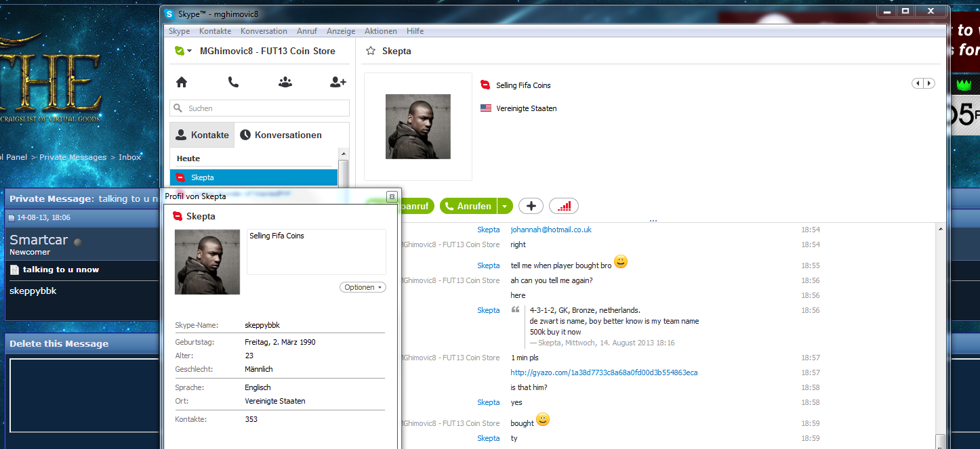Click the Smartcar username in forum message
Image resolution: width=980 pixels, height=449 pixels.
pos(39,240)
